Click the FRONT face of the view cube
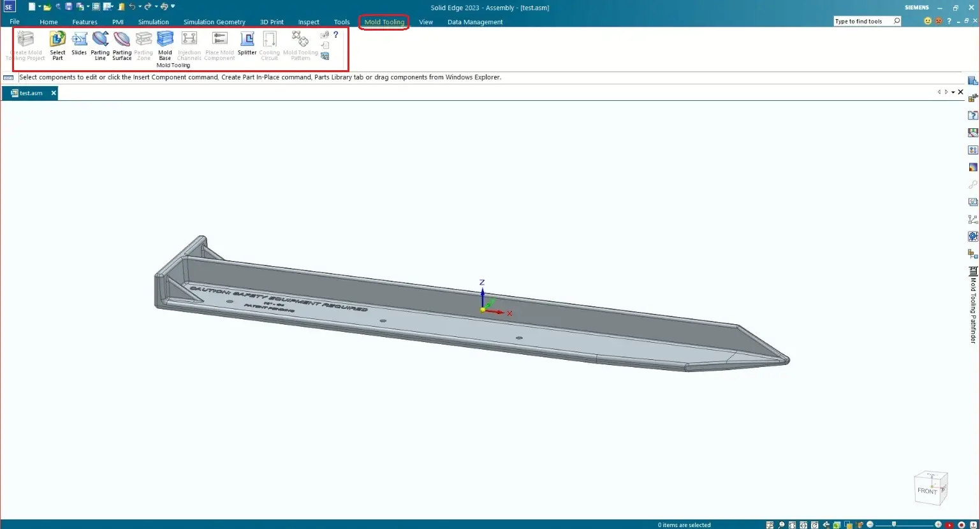The height and width of the screenshot is (529, 980). 927,491
